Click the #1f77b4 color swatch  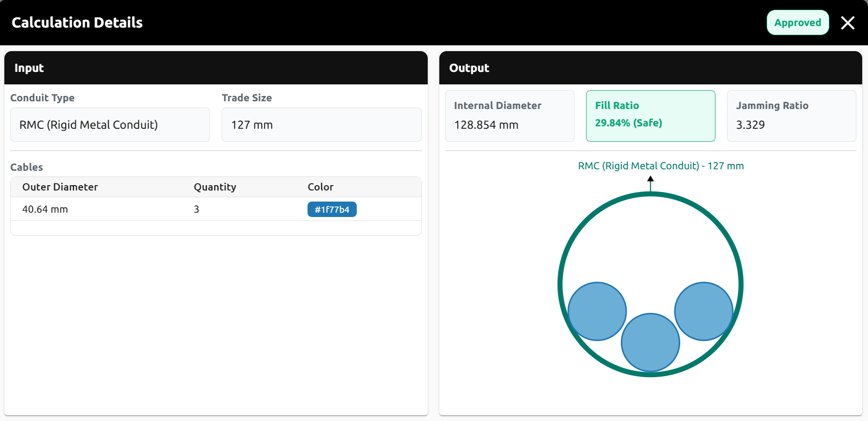click(332, 209)
